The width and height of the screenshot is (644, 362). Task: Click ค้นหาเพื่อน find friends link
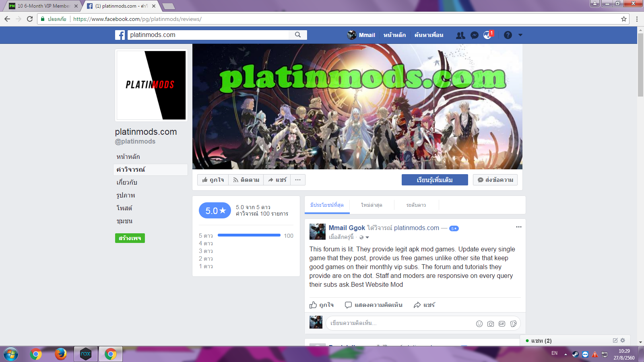click(x=429, y=35)
